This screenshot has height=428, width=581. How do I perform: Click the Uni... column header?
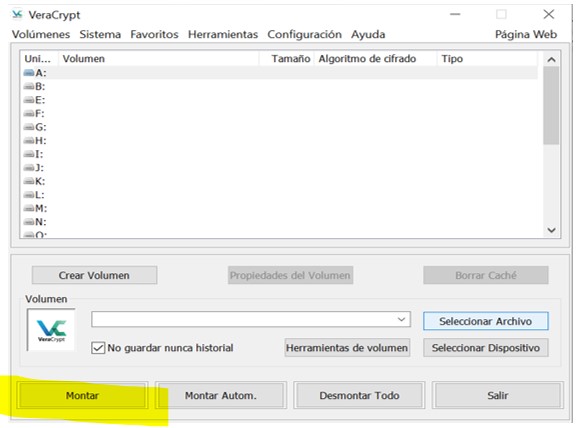(x=39, y=59)
